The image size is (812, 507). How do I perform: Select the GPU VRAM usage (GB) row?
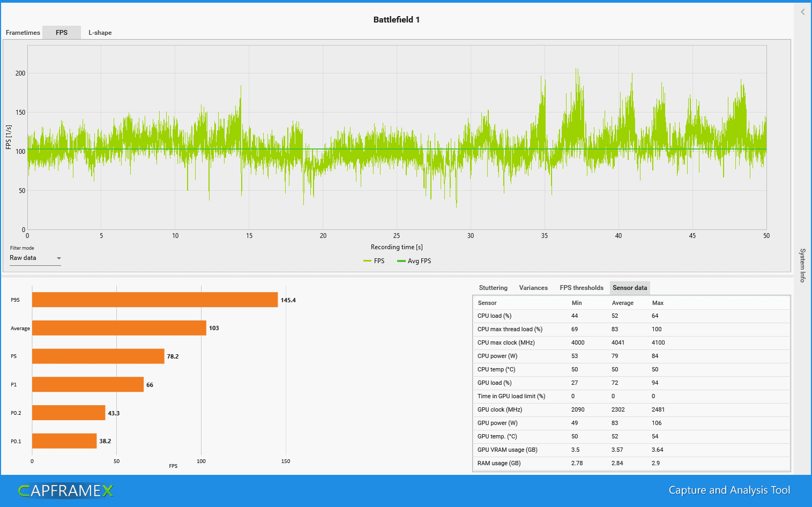[631, 450]
